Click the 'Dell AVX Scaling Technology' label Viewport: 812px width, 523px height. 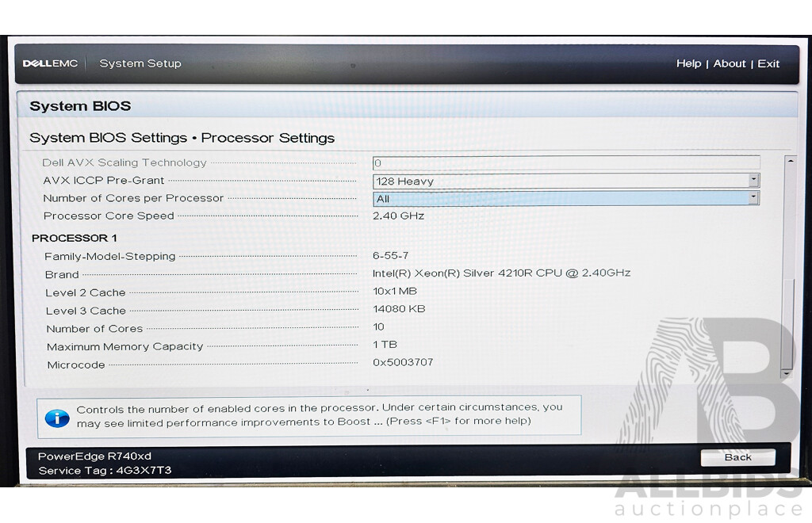[124, 163]
